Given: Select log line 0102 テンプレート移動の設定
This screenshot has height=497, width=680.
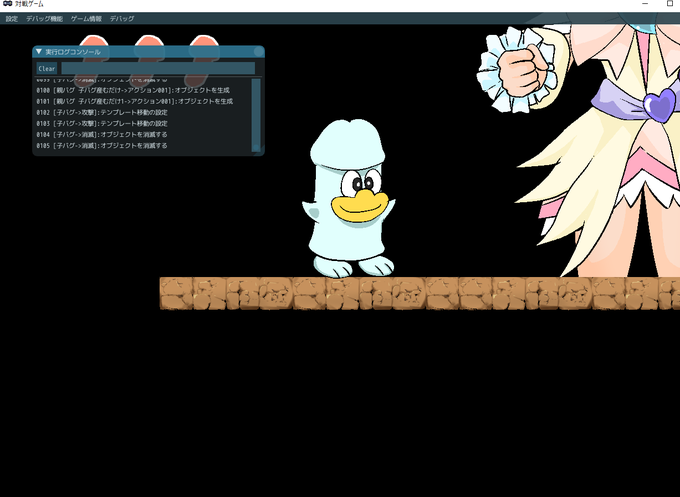Looking at the screenshot, I should pos(102,112).
